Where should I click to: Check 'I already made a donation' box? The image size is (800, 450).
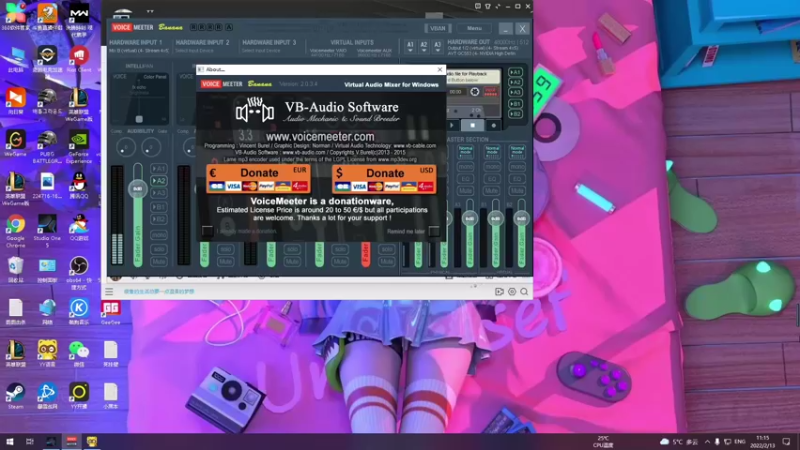pos(207,231)
